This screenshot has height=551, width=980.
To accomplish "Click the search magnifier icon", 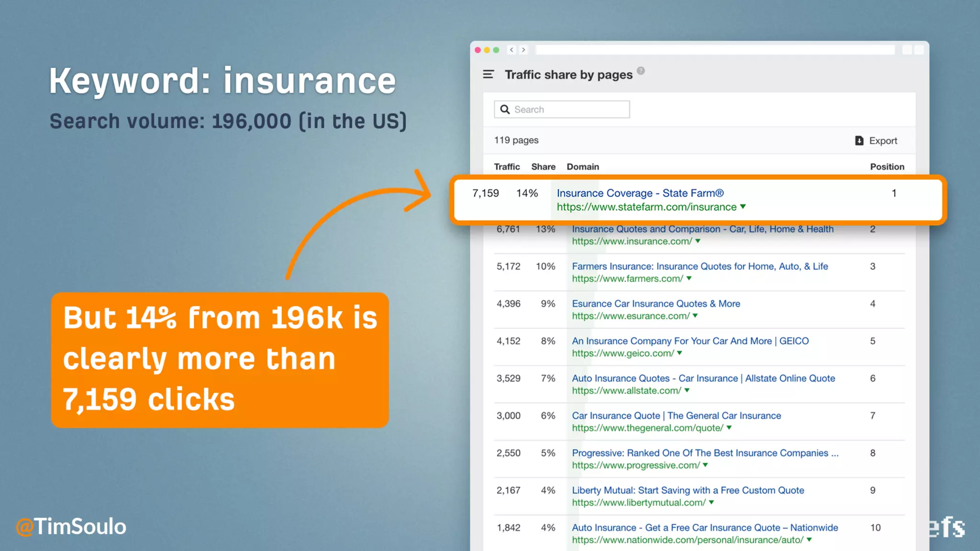I will click(505, 110).
